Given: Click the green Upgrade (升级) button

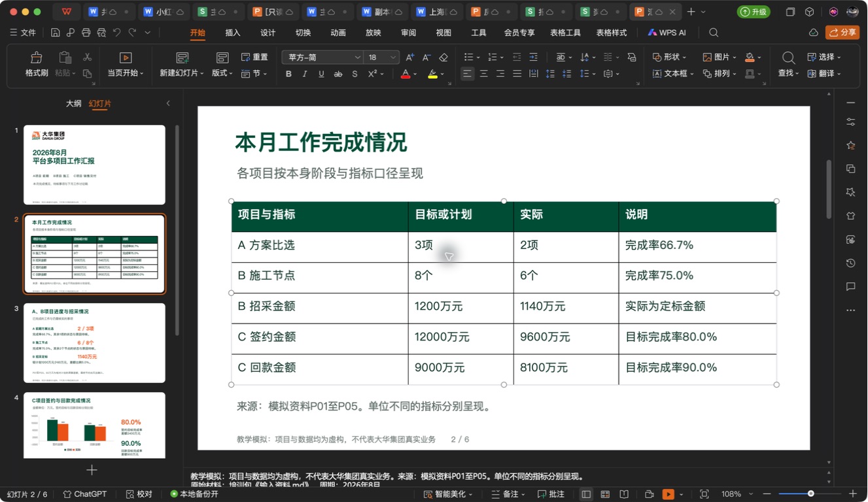Looking at the screenshot, I should [x=754, y=12].
